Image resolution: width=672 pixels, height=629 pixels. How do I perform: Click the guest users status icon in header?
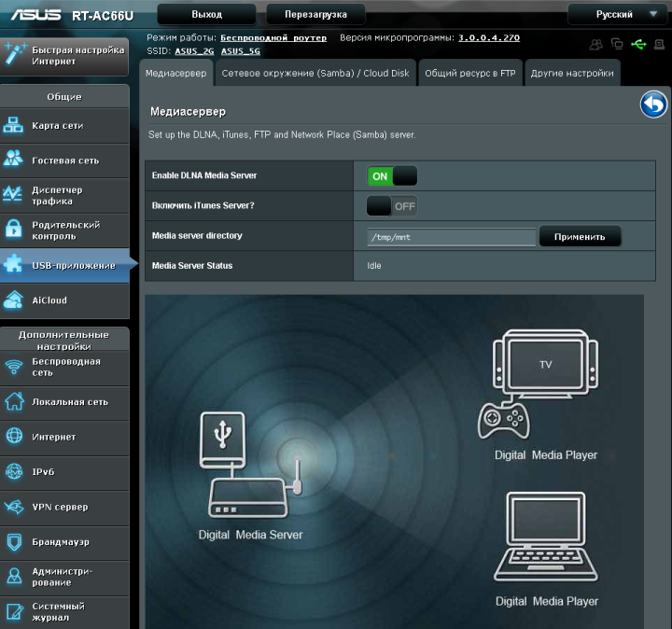pos(595,44)
